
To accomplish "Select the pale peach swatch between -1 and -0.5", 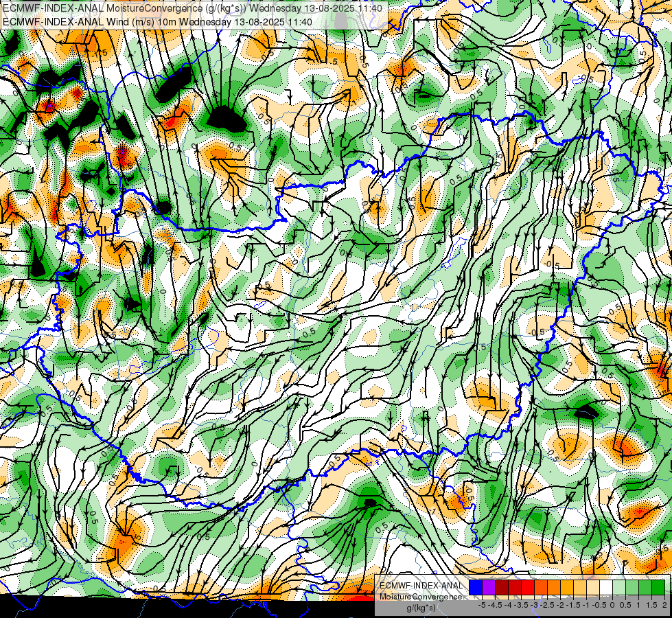I will [x=593, y=587].
